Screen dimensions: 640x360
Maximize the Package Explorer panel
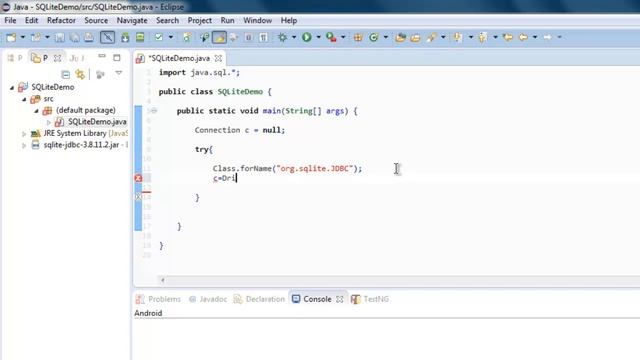coord(117,58)
